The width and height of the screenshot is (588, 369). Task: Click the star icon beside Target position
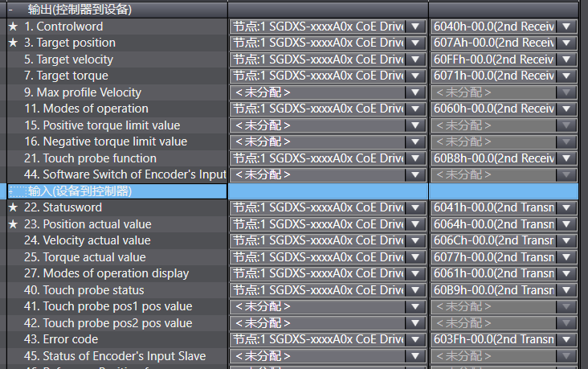coord(13,43)
